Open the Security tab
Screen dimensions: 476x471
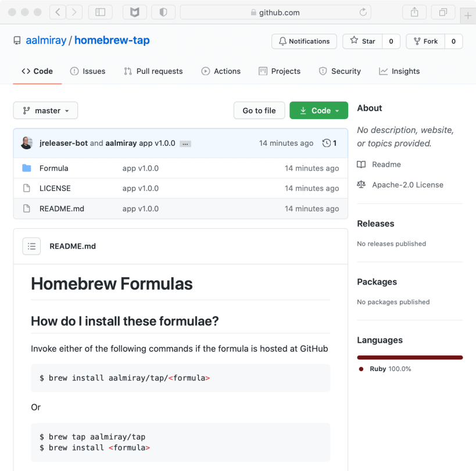(x=339, y=71)
